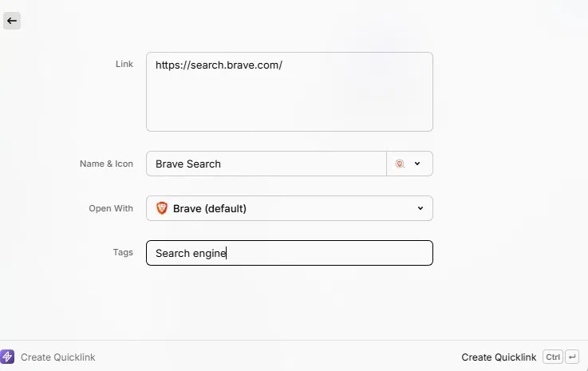The width and height of the screenshot is (588, 371).
Task: Click the Brave icon in the icon picker
Action: (400, 164)
